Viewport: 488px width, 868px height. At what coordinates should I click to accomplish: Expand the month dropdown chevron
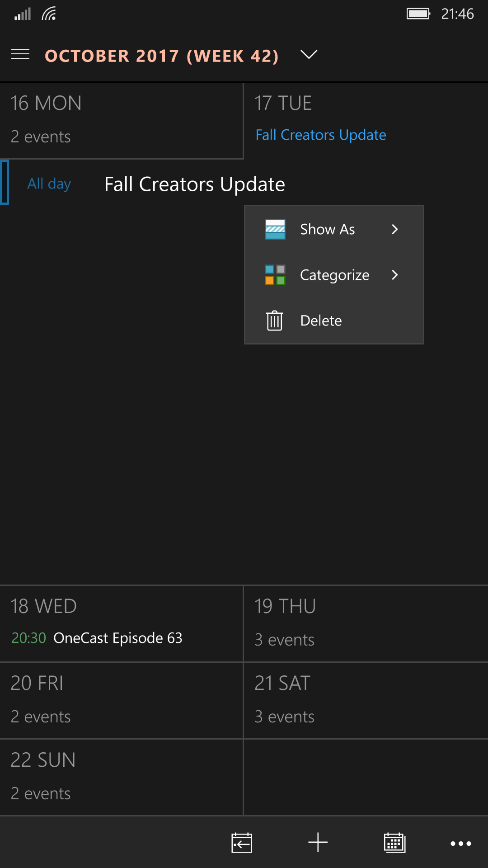(x=309, y=55)
